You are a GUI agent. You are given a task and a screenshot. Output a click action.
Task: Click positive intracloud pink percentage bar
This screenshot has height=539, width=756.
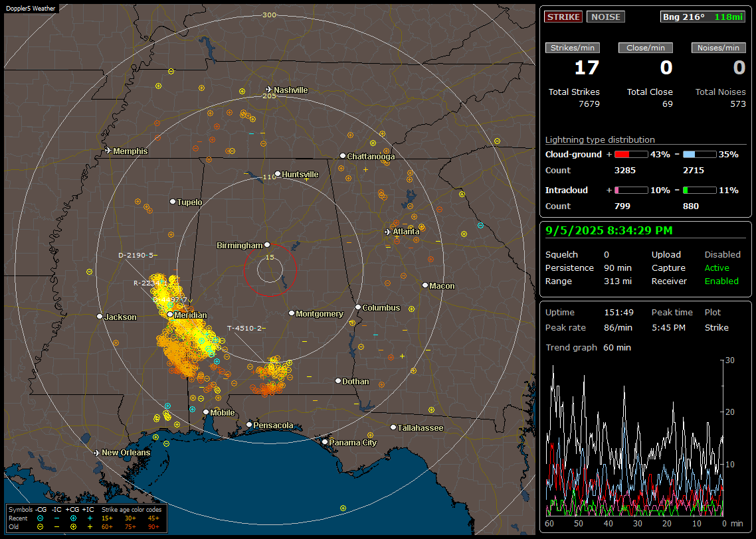(x=631, y=191)
